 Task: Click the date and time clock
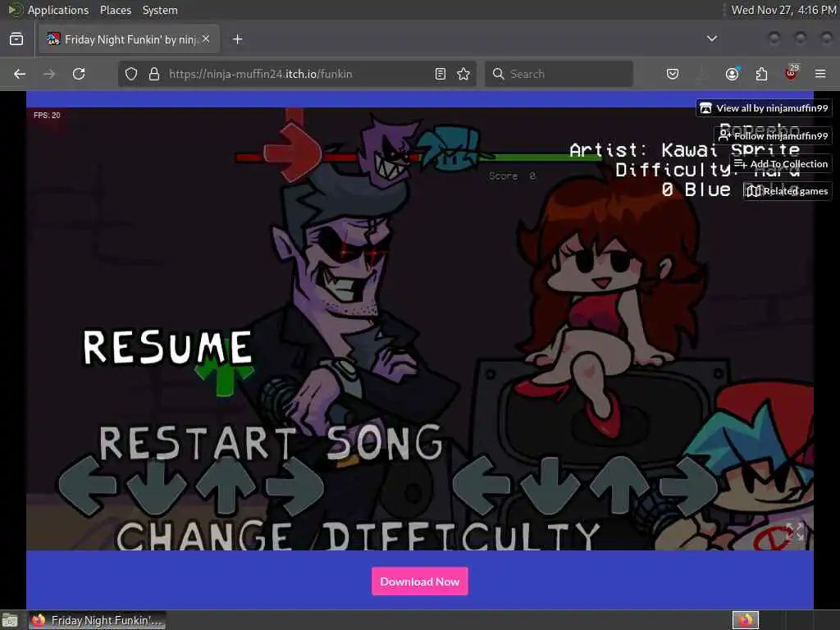tap(783, 10)
